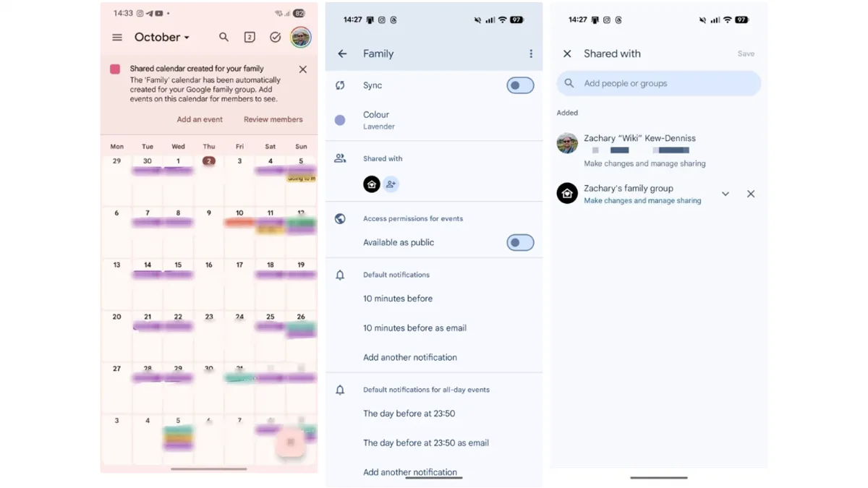Expand permissions chevron for Zachary's family group
This screenshot has height=488, width=868.
point(726,194)
